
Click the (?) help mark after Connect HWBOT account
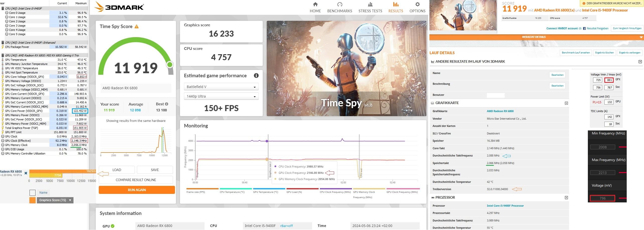580,28
